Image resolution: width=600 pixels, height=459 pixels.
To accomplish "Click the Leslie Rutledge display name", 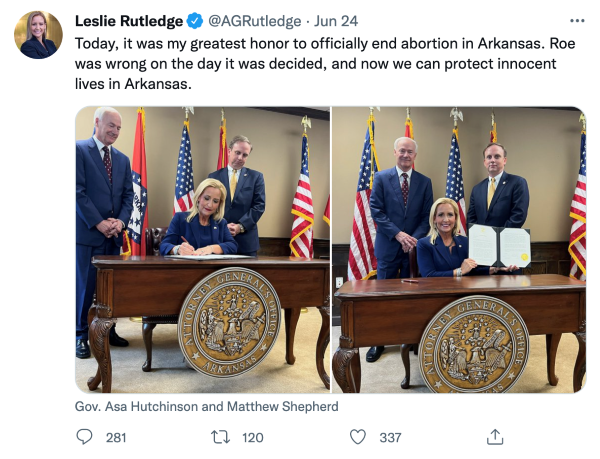I will 129,21.
